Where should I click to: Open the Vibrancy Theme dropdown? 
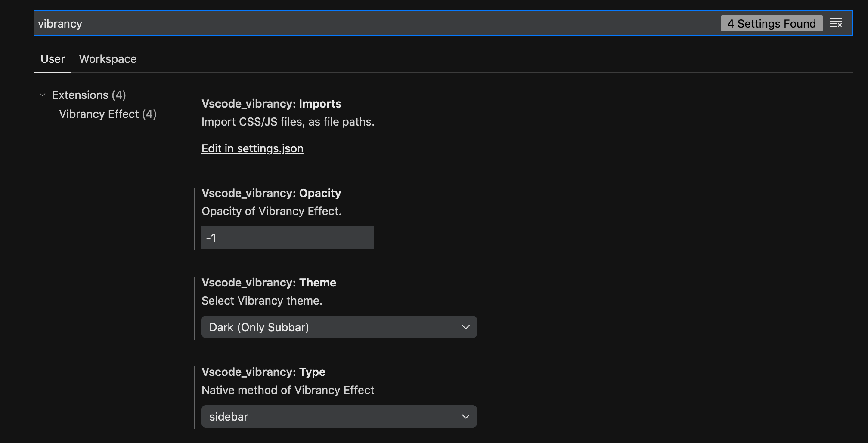(x=339, y=327)
